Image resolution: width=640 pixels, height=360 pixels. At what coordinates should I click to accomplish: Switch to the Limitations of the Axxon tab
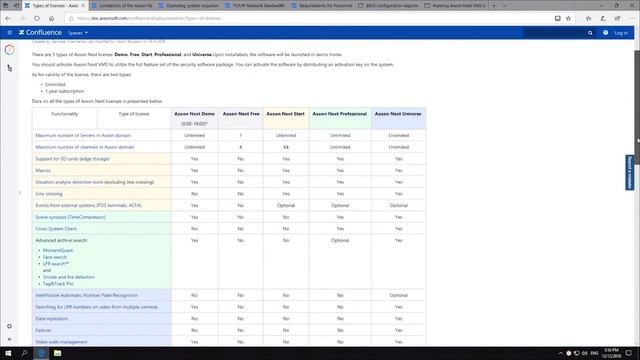[x=122, y=6]
